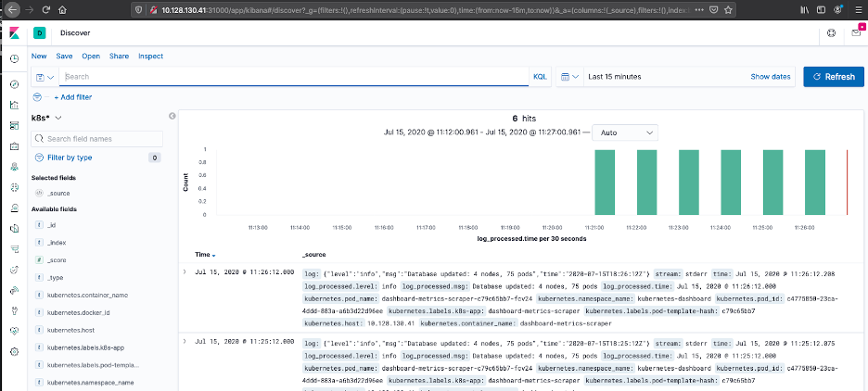Click the Discover breadcrumb
Viewport: 868px width, 391px height.
pyautogui.click(x=75, y=33)
